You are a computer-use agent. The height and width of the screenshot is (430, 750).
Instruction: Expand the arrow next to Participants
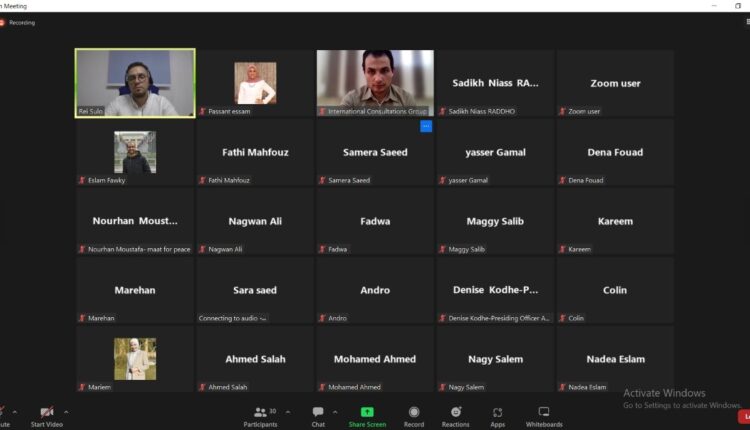point(287,411)
